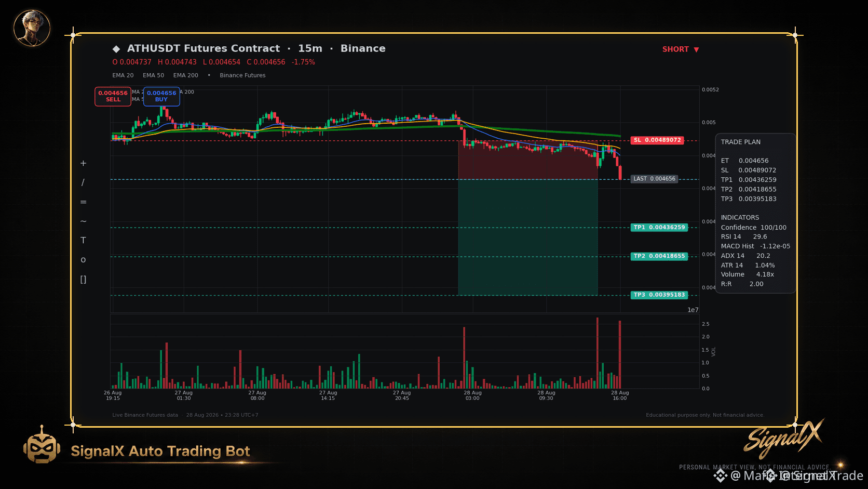Viewport: 868px width, 489px height.
Task: Select the TP1 0.00436259 price tag
Action: 659,228
